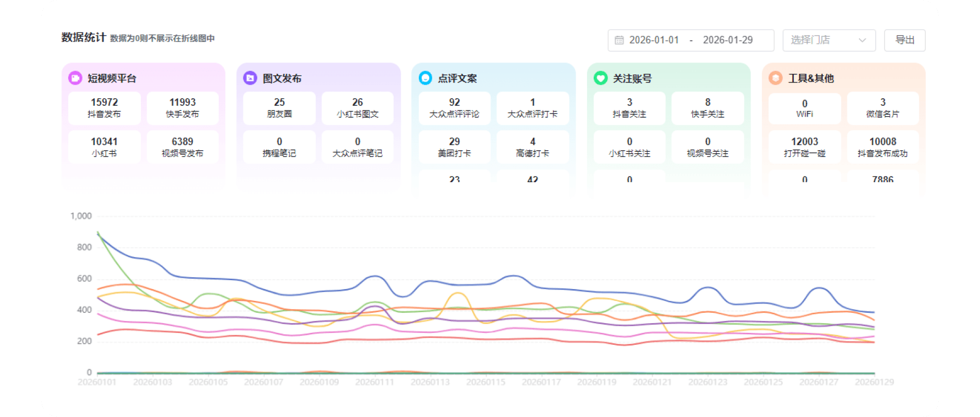Click the orange tools & other icon
Screen dimensions: 980x417
[x=775, y=78]
